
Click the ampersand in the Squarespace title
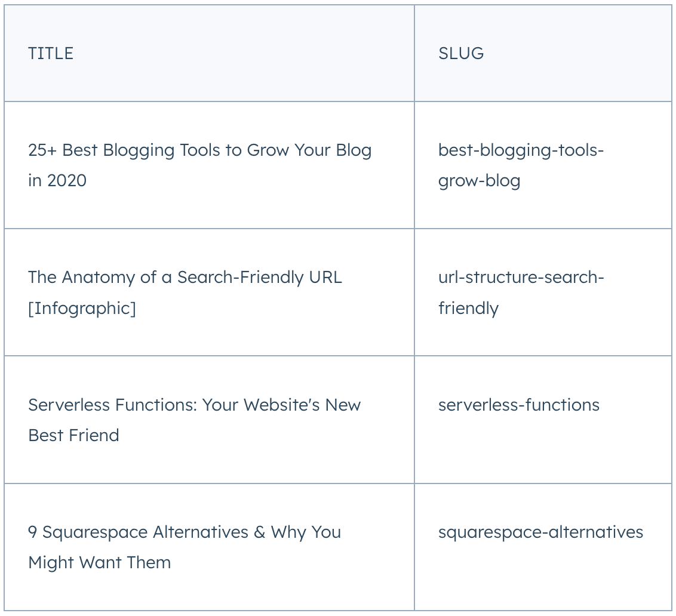pyautogui.click(x=260, y=532)
